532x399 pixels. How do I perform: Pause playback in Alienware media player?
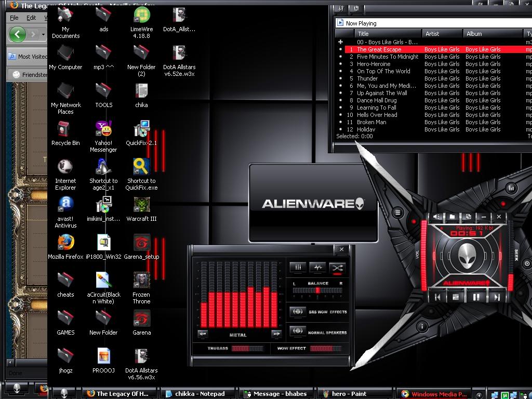pyautogui.click(x=476, y=297)
